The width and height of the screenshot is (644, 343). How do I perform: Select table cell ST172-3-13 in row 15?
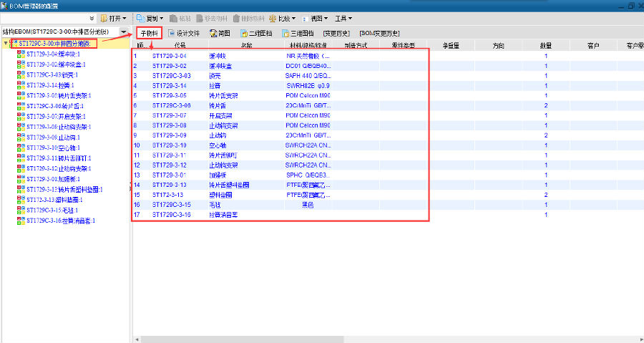pos(167,195)
